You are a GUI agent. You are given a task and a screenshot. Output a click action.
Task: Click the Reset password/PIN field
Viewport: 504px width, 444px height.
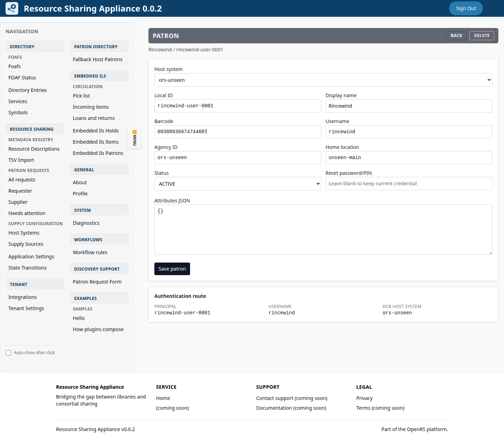[x=409, y=184]
